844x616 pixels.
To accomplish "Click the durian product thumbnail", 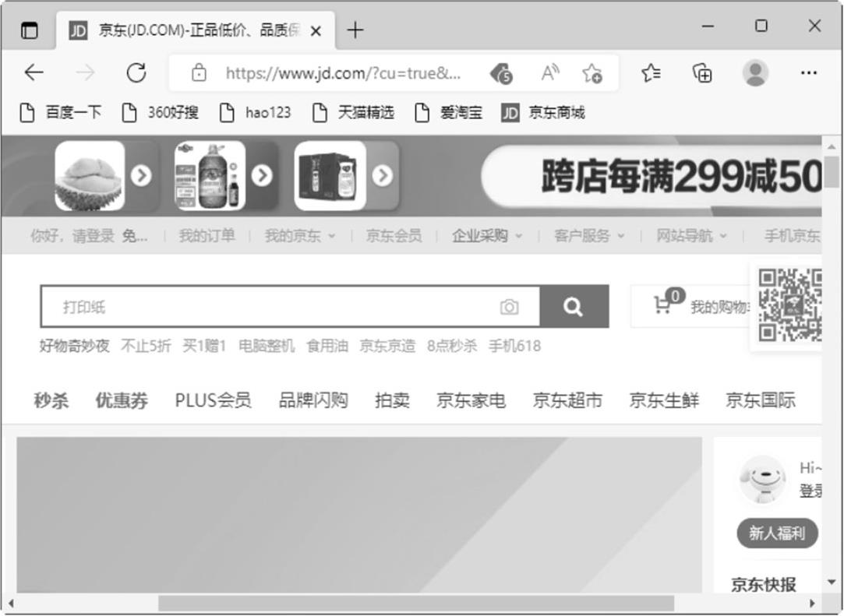I will coord(90,175).
